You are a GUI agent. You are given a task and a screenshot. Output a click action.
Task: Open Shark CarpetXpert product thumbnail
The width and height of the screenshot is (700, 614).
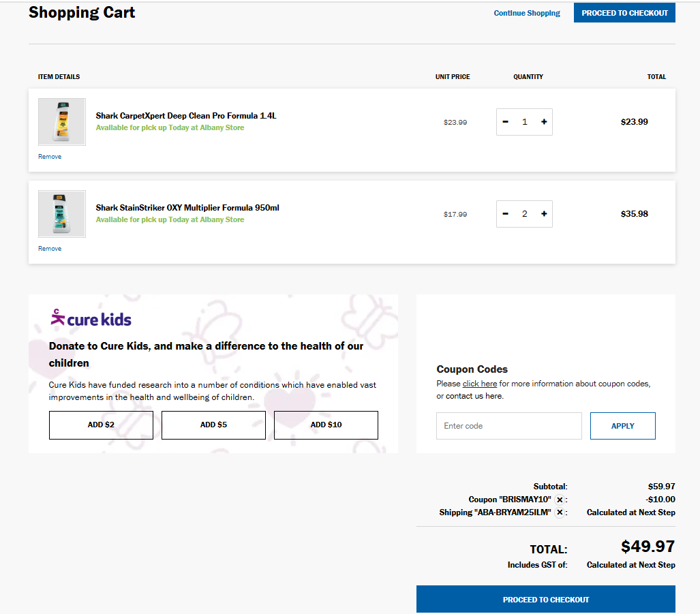tap(61, 122)
